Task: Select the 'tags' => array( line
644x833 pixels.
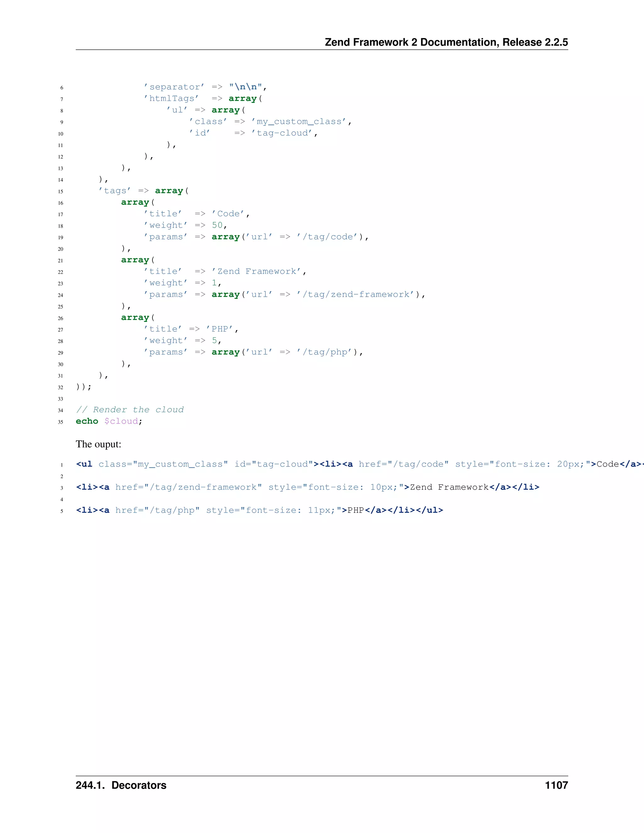Action: point(143,191)
